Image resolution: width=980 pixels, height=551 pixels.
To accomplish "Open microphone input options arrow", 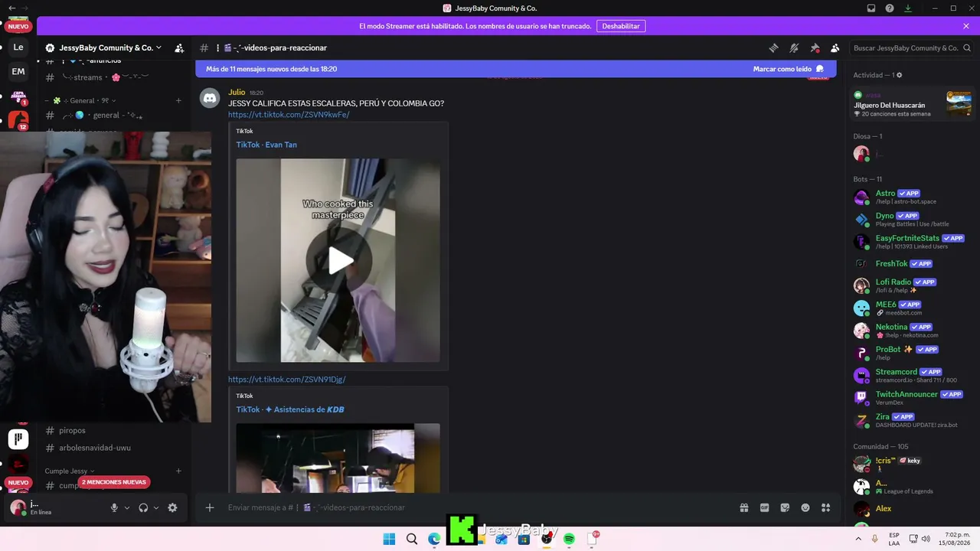I will click(x=127, y=507).
